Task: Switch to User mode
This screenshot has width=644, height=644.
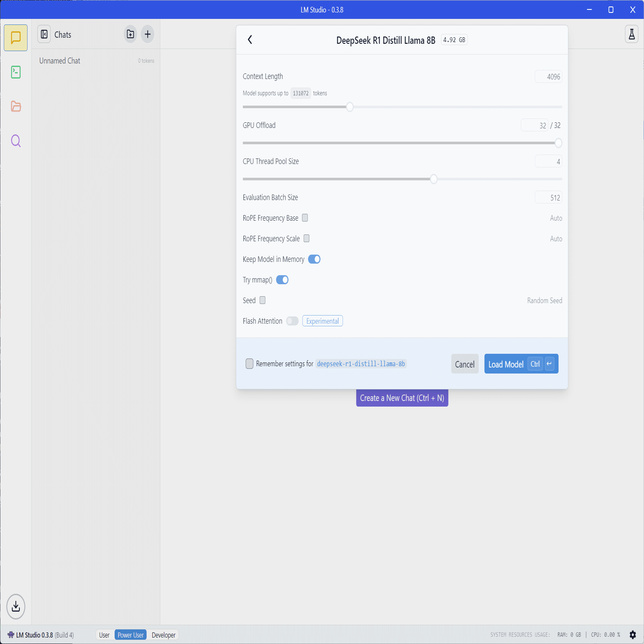Action: [104, 635]
